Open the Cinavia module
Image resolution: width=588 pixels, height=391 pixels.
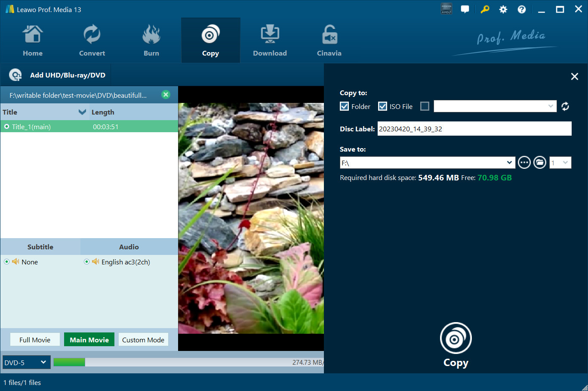point(329,40)
